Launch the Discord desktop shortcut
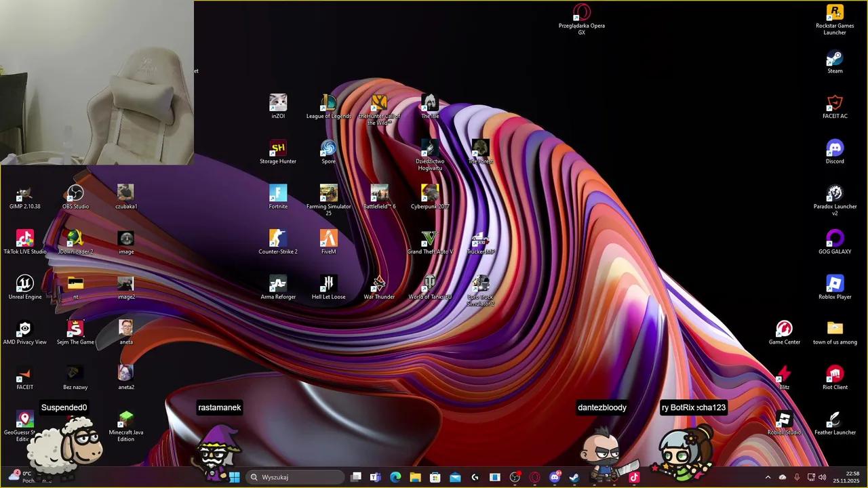The width and height of the screenshot is (868, 488). click(835, 152)
